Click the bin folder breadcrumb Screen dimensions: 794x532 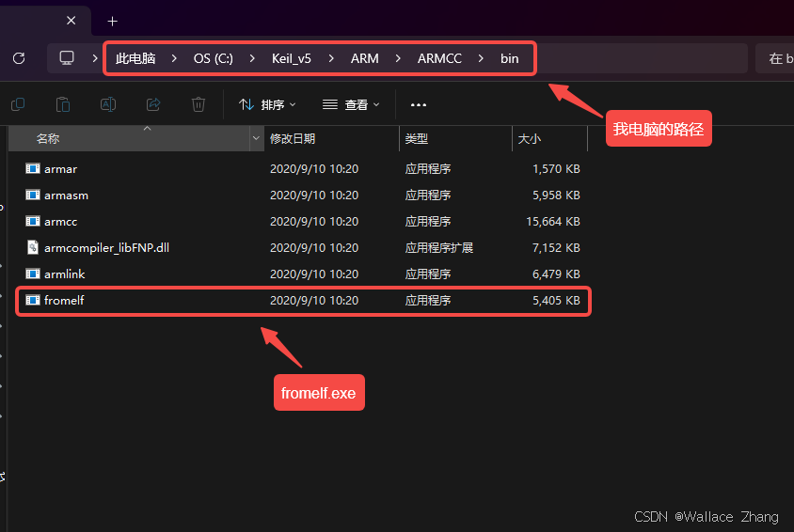coord(509,58)
